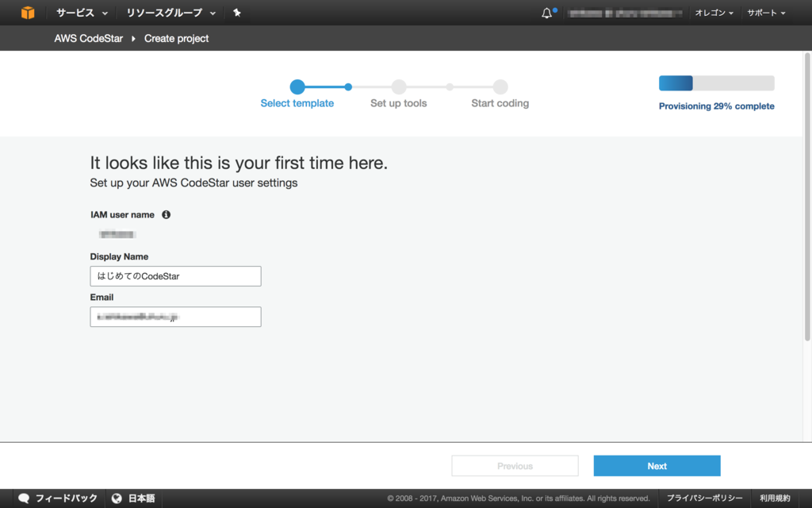Click the globe language icon
This screenshot has height=508, width=812.
tap(117, 498)
